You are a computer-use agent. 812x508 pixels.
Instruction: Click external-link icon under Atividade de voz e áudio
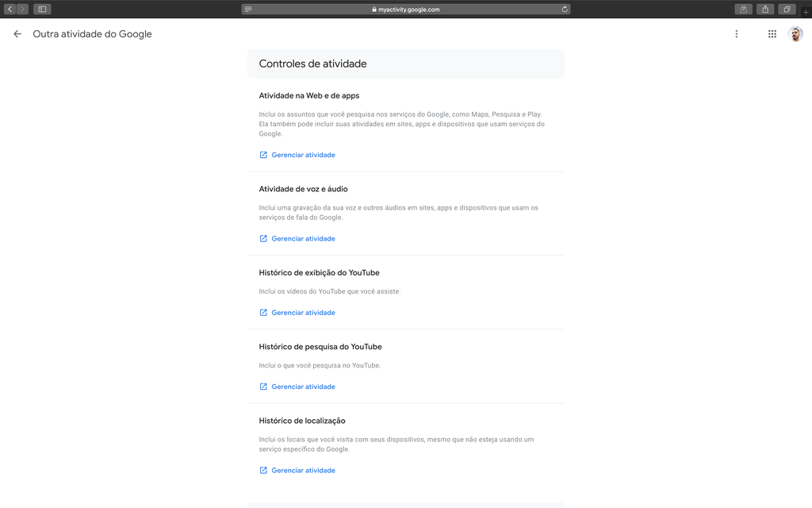pos(263,238)
